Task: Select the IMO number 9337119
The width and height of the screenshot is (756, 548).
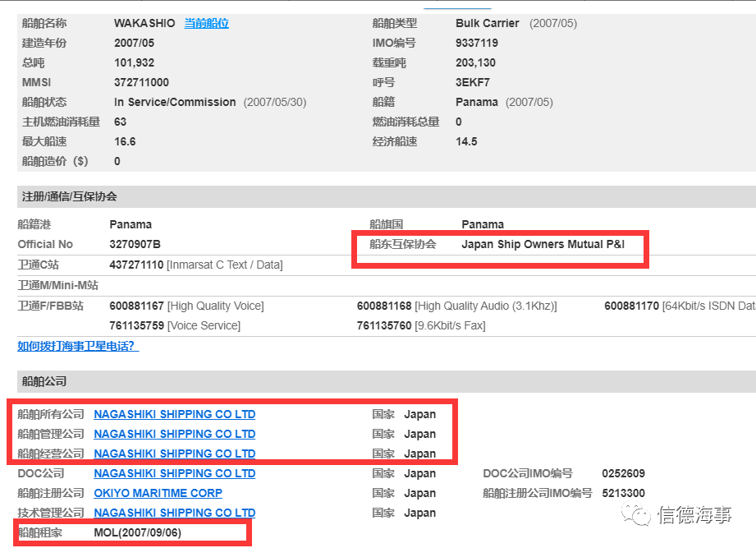Action: click(x=477, y=43)
